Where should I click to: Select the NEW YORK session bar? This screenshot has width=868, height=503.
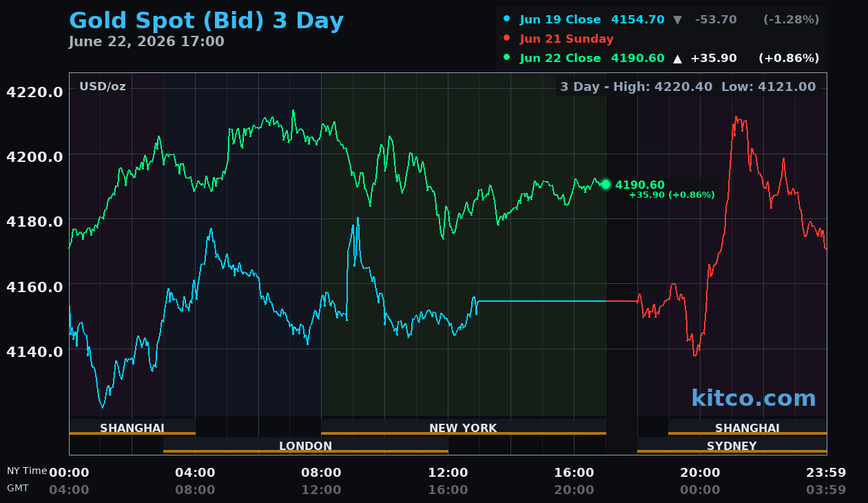pyautogui.click(x=463, y=428)
